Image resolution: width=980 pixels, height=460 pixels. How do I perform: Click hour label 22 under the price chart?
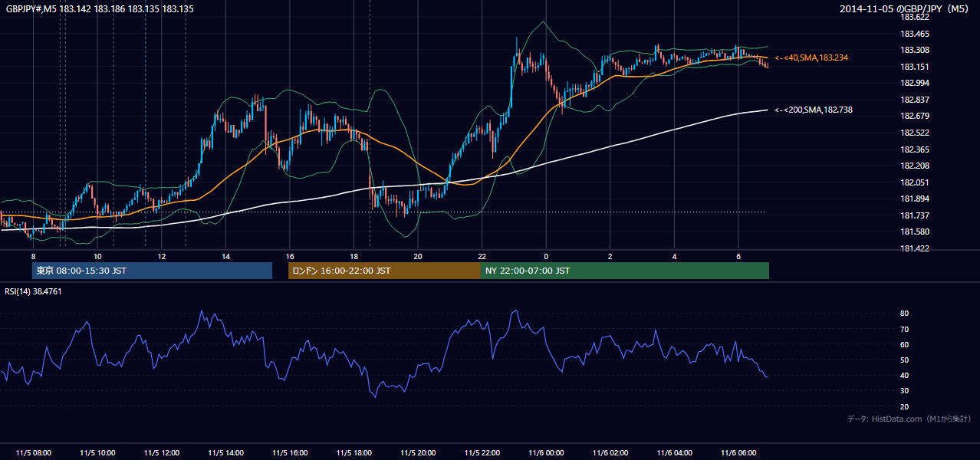pyautogui.click(x=482, y=256)
